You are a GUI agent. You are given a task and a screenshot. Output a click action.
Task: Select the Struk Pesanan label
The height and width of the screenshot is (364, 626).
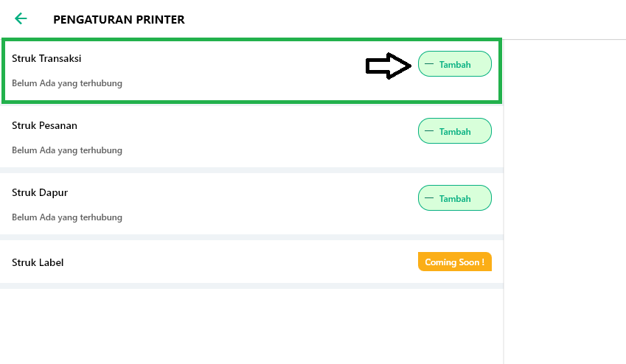(x=44, y=125)
